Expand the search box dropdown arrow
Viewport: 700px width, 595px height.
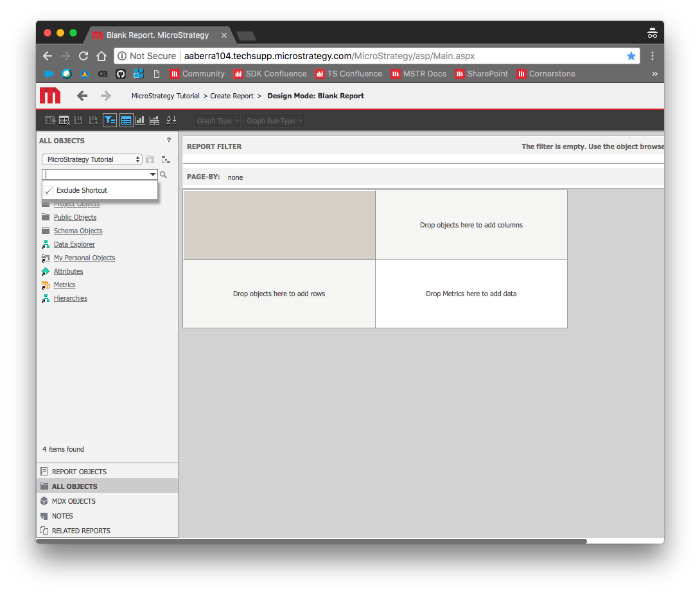point(153,174)
